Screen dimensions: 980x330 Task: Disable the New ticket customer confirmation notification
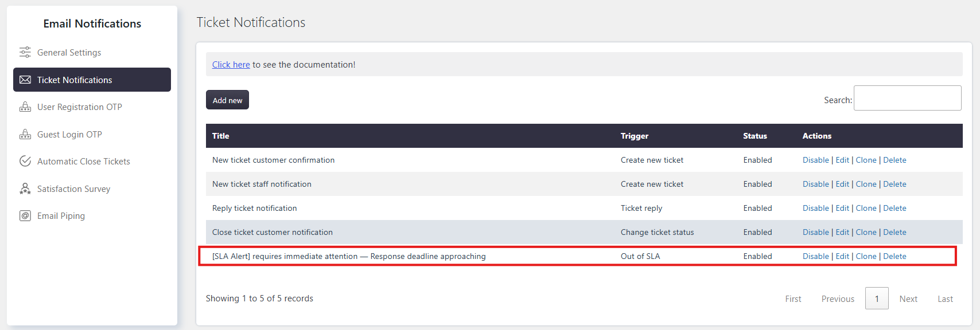(x=815, y=160)
